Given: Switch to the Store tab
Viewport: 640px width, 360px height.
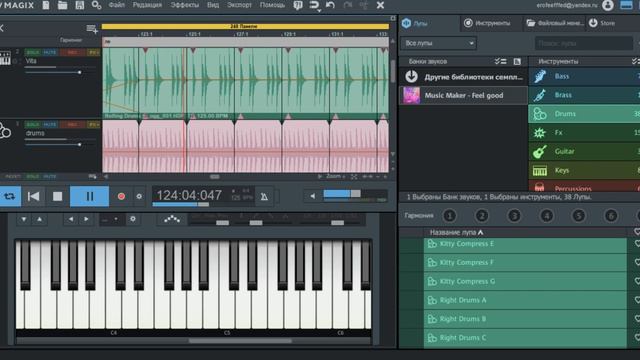Looking at the screenshot, I should (602, 23).
